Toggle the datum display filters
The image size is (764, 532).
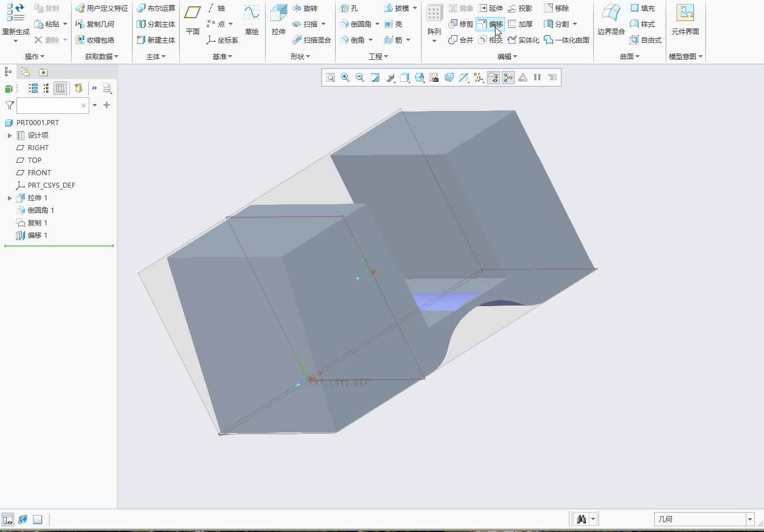[478, 77]
